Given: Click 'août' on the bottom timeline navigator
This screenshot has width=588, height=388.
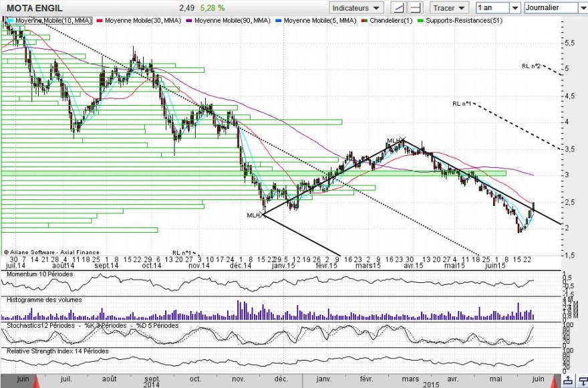Looking at the screenshot, I should pyautogui.click(x=109, y=379).
